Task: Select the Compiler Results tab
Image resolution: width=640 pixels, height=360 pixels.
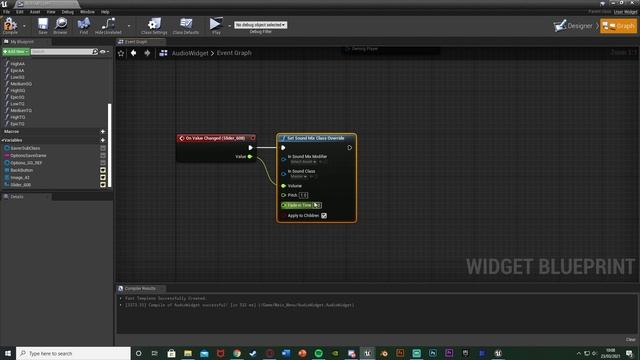Action: [140, 289]
